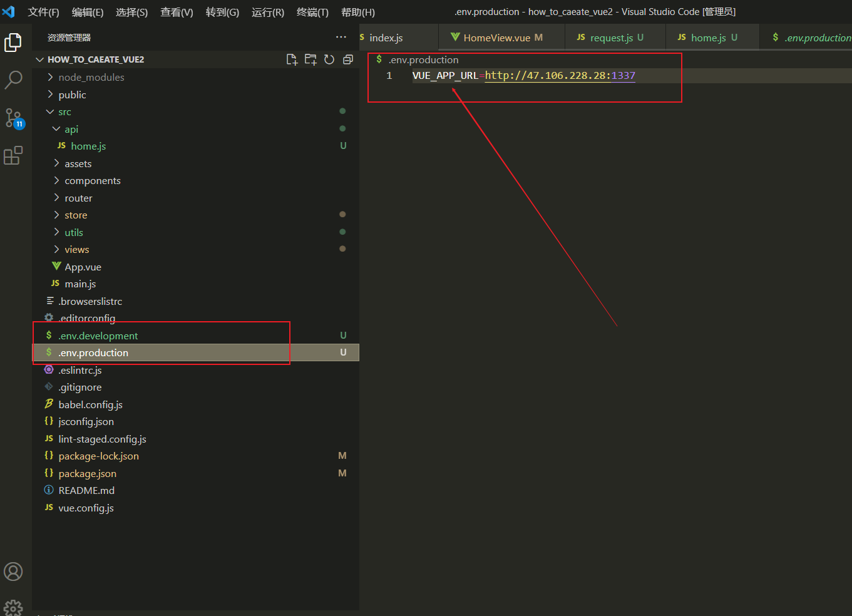Expand the router folder

point(196,198)
